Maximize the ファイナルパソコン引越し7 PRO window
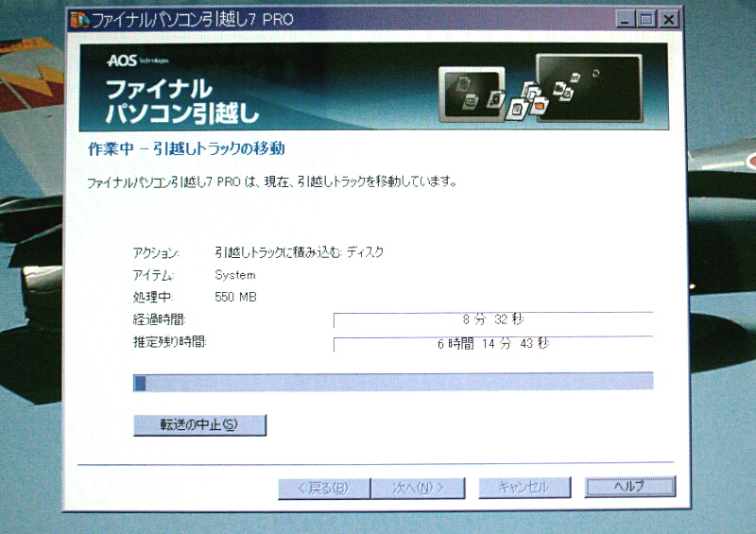The width and height of the screenshot is (756, 534). click(646, 19)
